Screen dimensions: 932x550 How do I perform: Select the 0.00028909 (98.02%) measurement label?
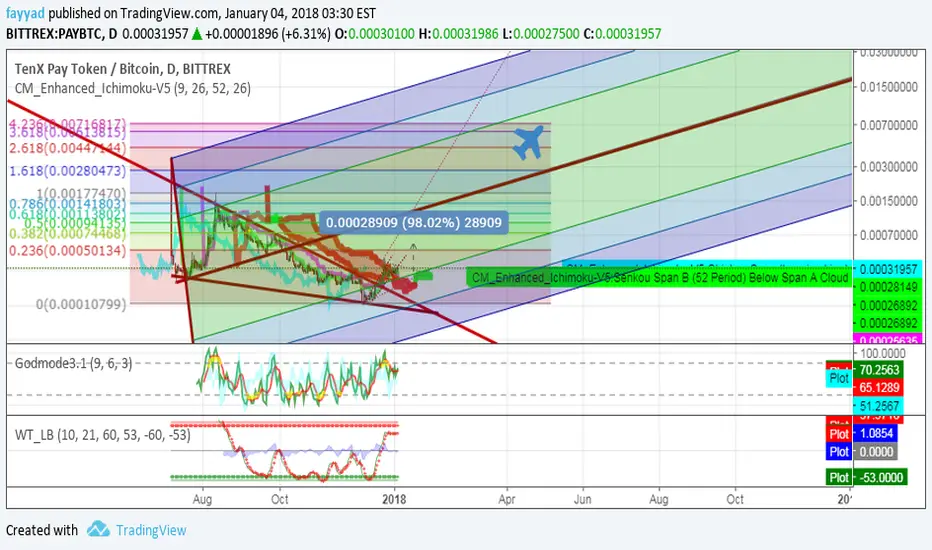pos(414,222)
